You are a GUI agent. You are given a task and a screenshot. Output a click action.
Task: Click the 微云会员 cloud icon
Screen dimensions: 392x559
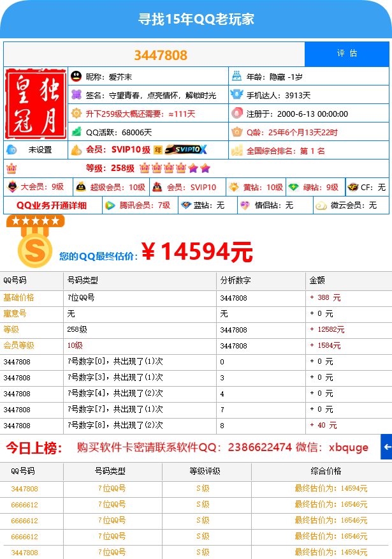[x=321, y=205]
